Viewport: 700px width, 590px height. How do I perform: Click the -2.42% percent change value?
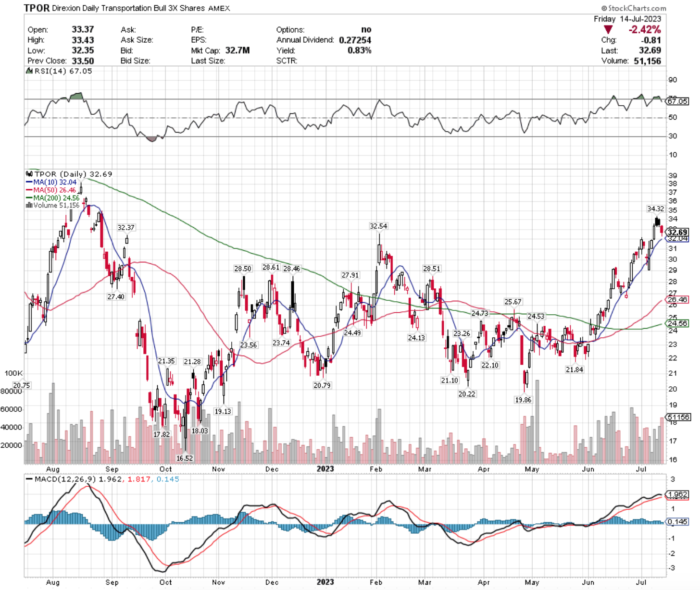[645, 30]
